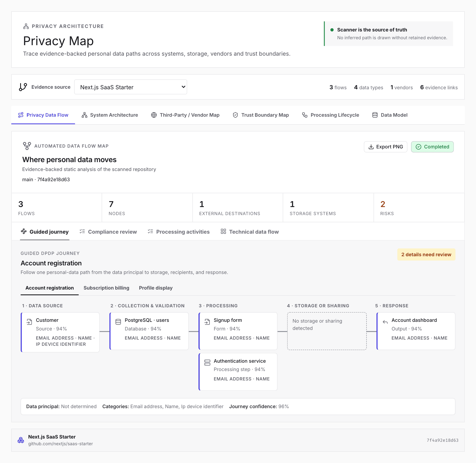Click the Technical data flow grid icon
Screen dimensions: 476x463
click(x=223, y=231)
